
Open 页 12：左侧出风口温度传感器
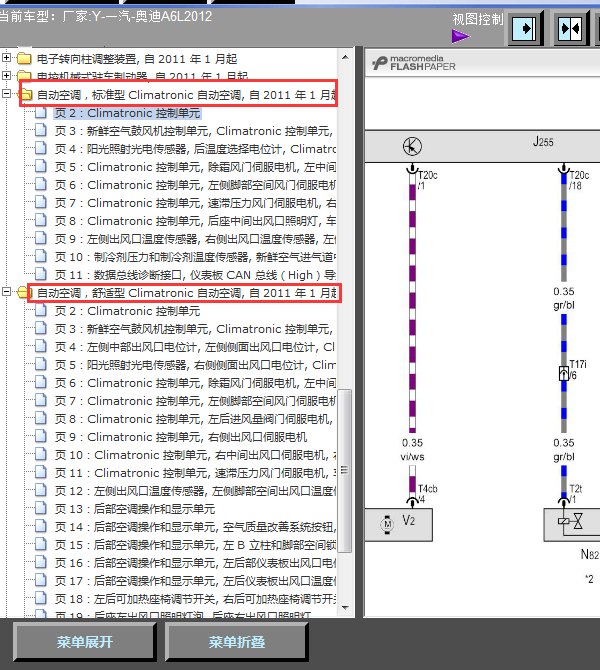click(x=195, y=491)
